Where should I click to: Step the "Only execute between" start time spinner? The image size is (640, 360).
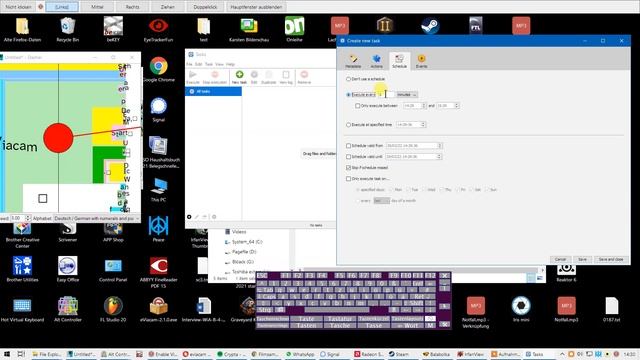coord(424,106)
